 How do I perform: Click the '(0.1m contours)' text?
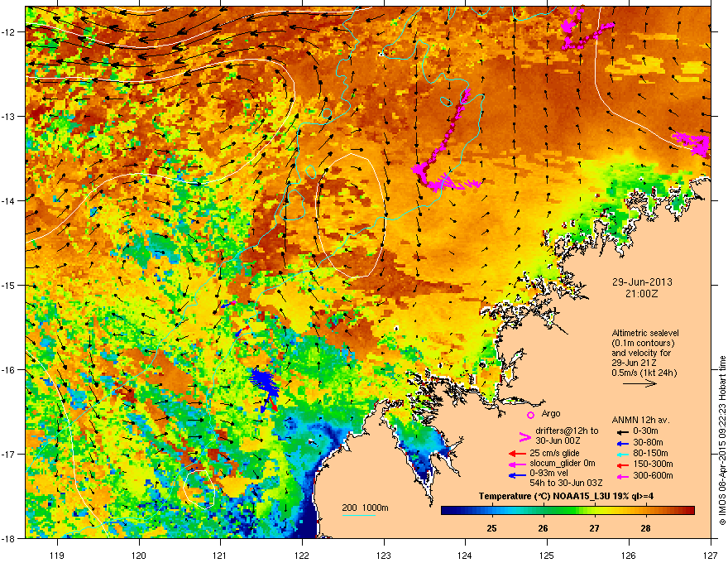(x=643, y=343)
